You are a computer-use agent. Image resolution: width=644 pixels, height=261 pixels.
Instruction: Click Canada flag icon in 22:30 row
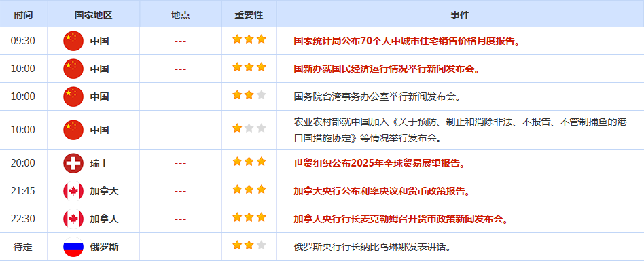[x=73, y=219]
